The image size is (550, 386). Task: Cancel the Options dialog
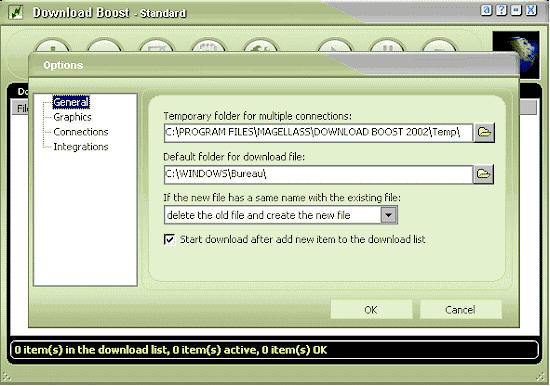460,310
